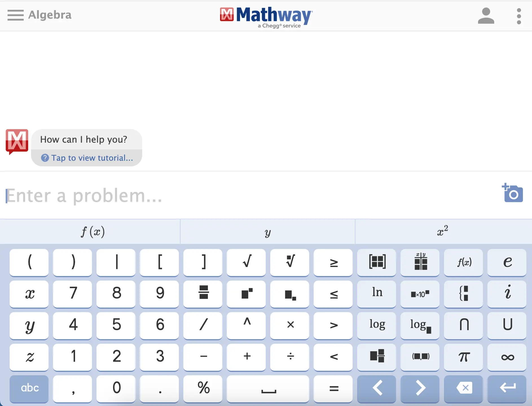Image resolution: width=532 pixels, height=406 pixels.
Task: Open the three-dot more options menu
Action: [x=519, y=16]
